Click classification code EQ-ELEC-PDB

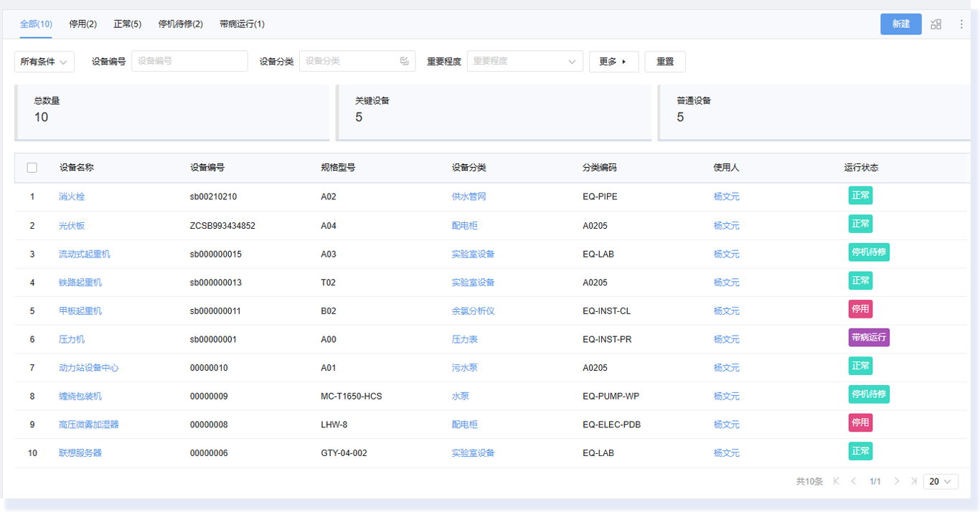click(612, 425)
